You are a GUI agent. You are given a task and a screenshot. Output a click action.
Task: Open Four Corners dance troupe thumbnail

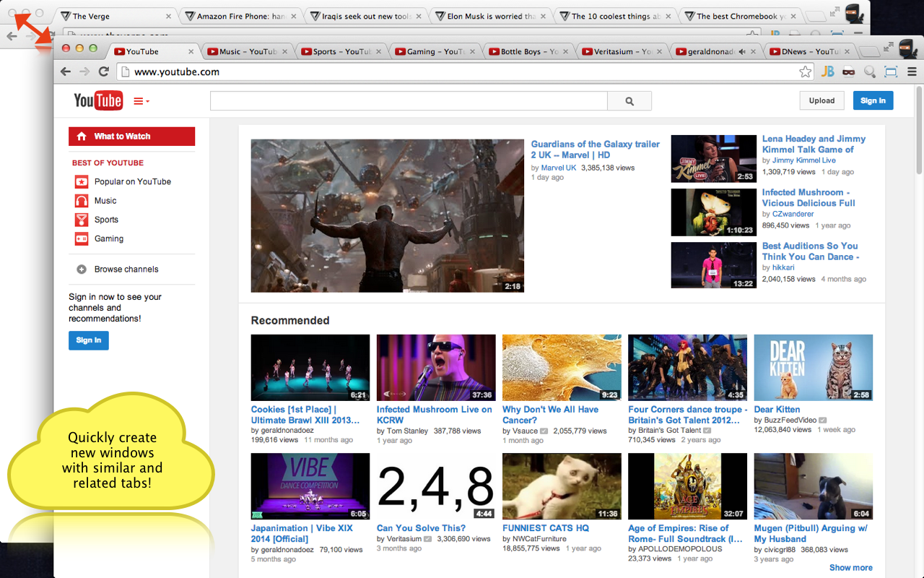tap(687, 368)
